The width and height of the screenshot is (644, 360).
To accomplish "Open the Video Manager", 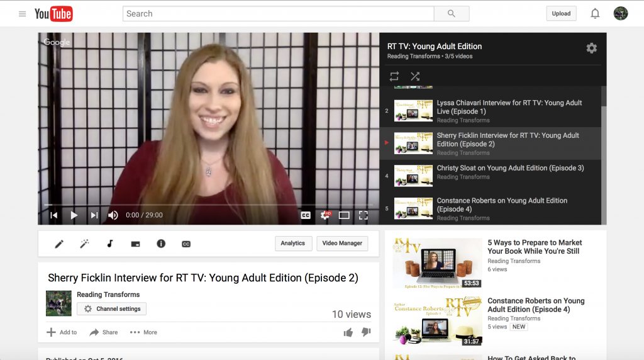I will pos(342,244).
